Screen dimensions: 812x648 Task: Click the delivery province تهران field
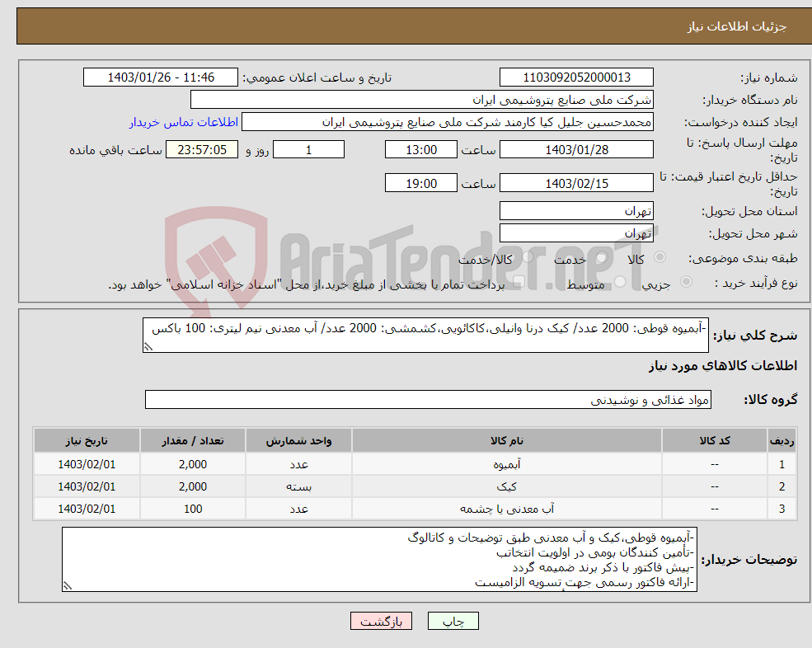click(576, 211)
